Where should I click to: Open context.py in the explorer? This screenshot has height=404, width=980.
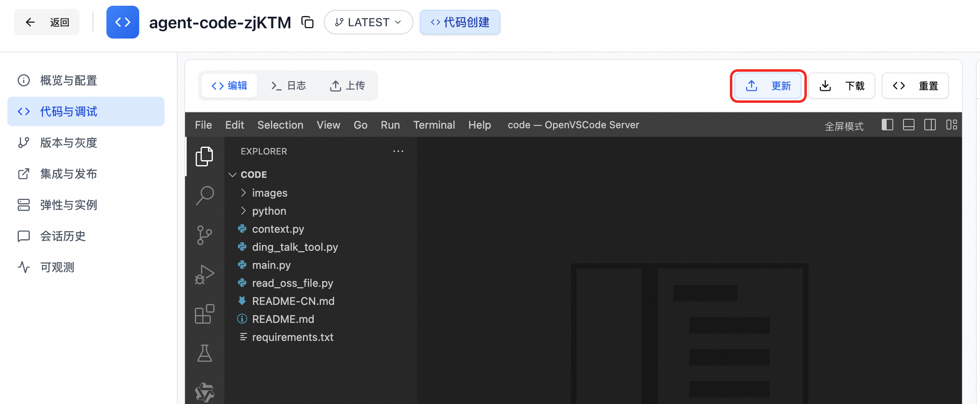point(321,229)
